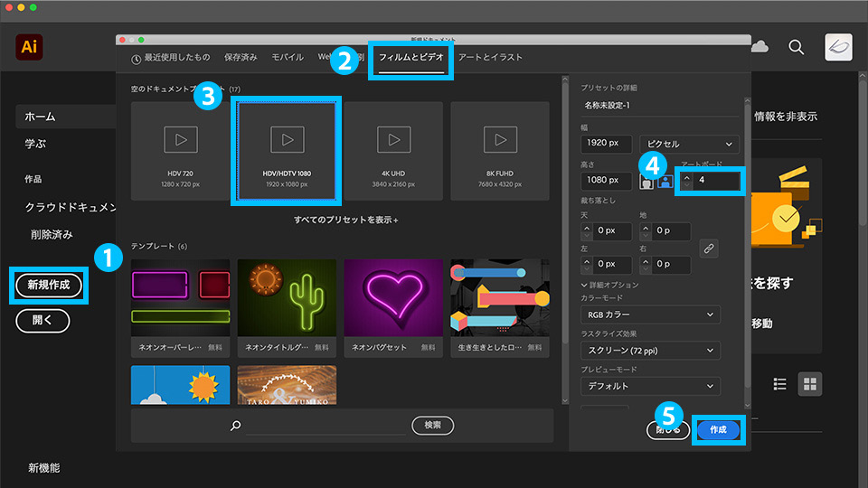Select portrait orientation icon
The height and width of the screenshot is (488, 868).
pos(646,182)
